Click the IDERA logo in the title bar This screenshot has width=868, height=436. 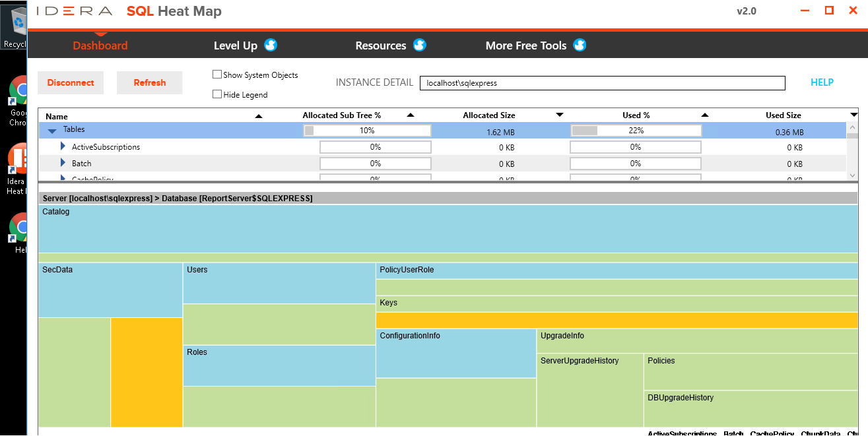tap(73, 11)
